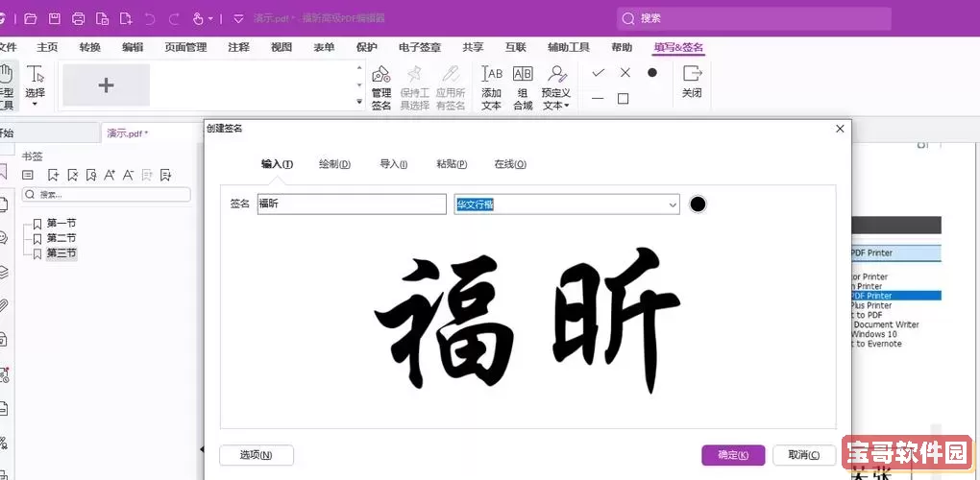Open the 页面管理 ribbon tab
980x480 pixels.
click(x=185, y=47)
